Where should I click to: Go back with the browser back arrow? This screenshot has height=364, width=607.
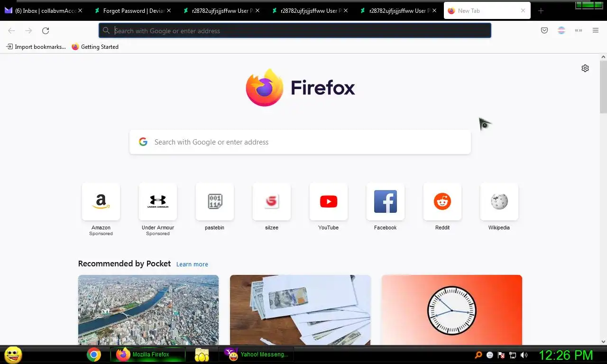[x=11, y=31]
